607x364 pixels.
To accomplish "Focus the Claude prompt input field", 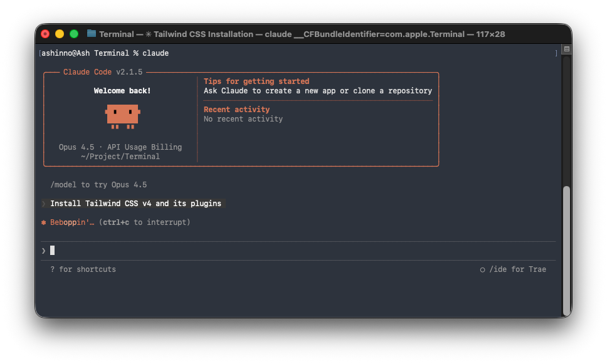I will (301, 251).
